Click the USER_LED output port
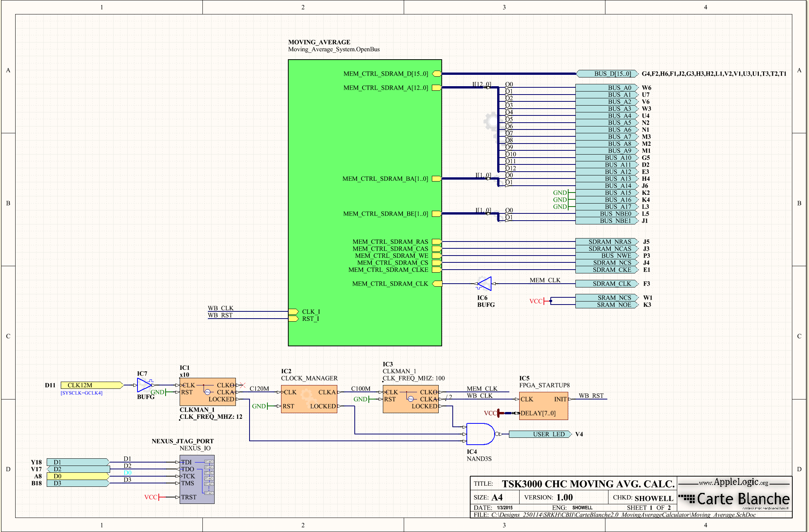This screenshot has height=532, width=809. (540, 434)
